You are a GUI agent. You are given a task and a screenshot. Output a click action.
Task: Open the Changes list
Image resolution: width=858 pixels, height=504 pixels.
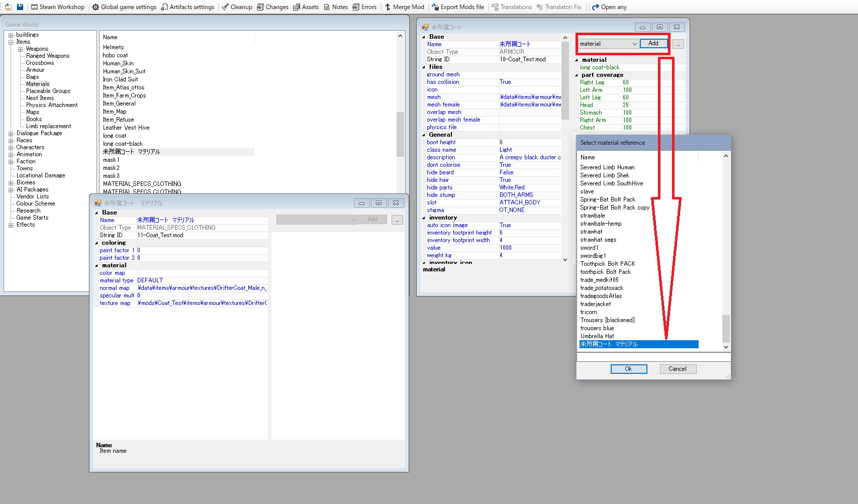272,7
